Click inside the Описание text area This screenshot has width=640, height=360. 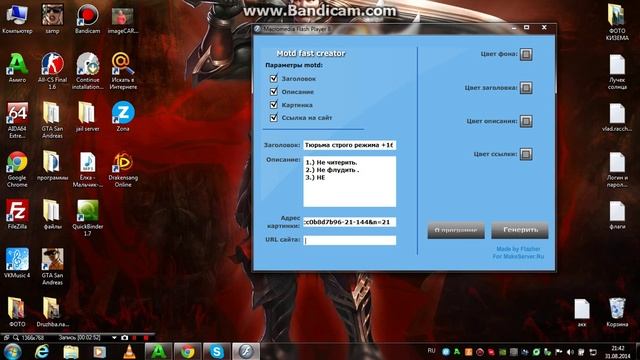click(349, 181)
